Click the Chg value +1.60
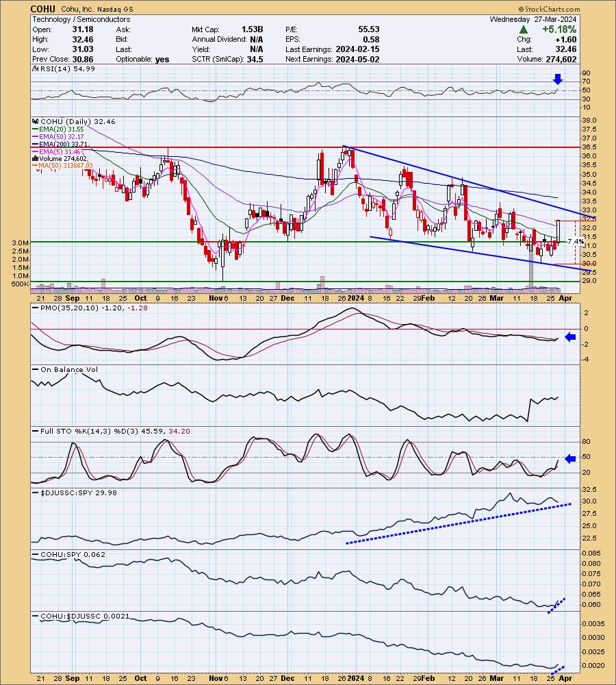616x685 pixels. coord(565,39)
